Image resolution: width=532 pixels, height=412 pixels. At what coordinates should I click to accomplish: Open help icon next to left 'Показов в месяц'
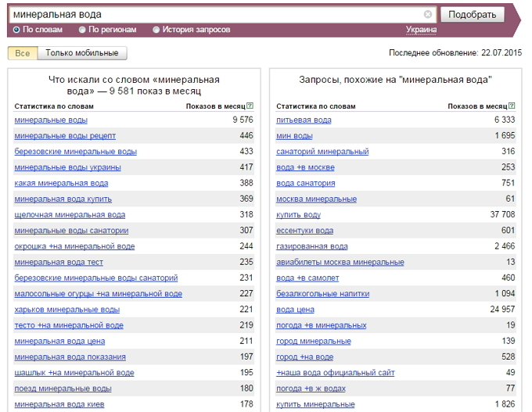pos(250,106)
